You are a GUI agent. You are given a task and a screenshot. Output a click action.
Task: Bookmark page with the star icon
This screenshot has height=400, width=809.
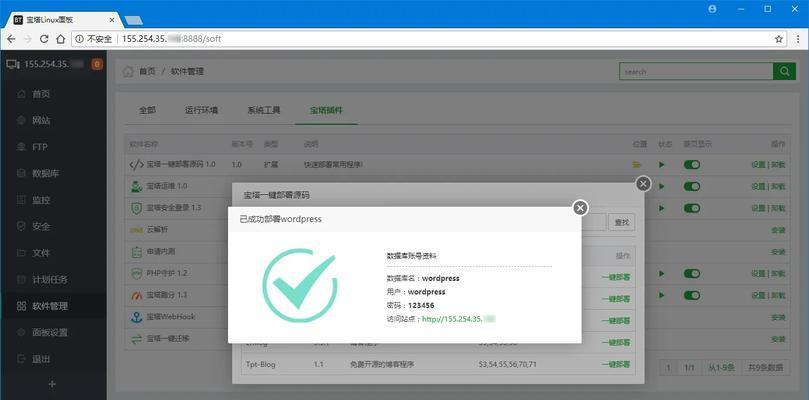click(779, 39)
